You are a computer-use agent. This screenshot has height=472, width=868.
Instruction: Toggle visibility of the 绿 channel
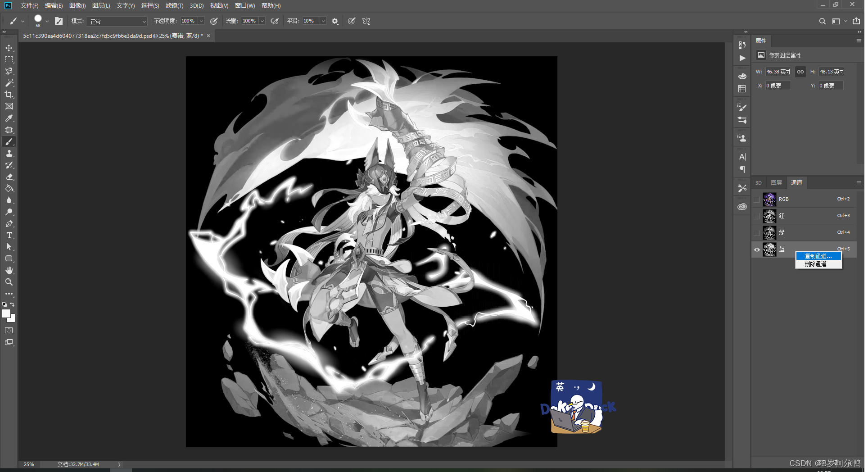(x=757, y=232)
